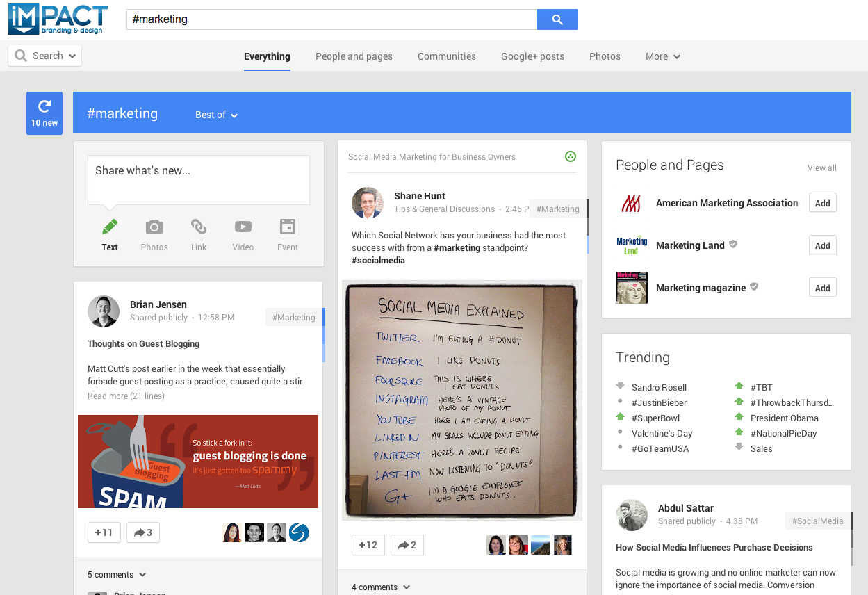The height and width of the screenshot is (595, 868).
Task: Click the Share what's new box
Action: tap(199, 179)
